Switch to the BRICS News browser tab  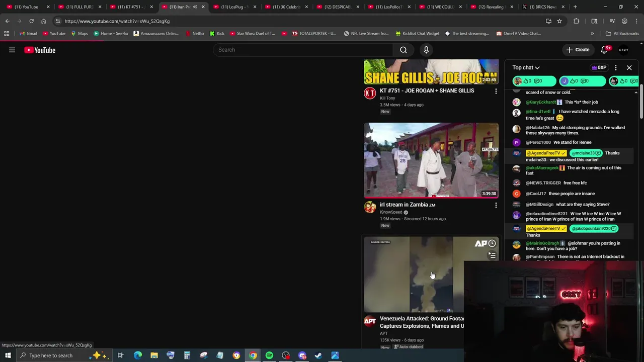coord(543,7)
